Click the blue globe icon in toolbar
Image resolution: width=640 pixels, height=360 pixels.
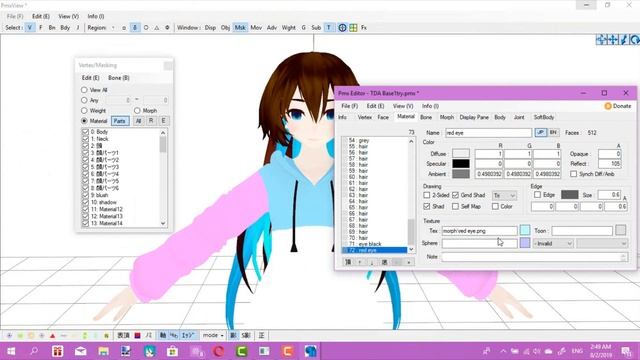pos(342,28)
